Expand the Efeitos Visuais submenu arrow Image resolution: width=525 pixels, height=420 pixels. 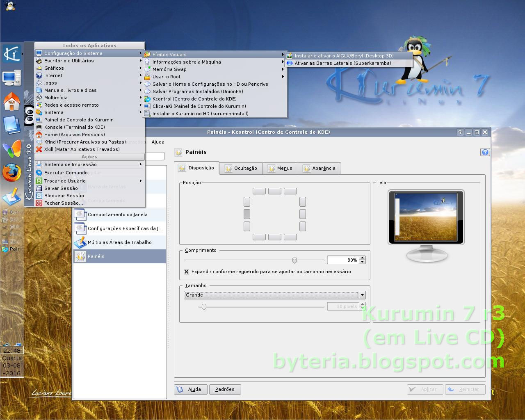283,54
